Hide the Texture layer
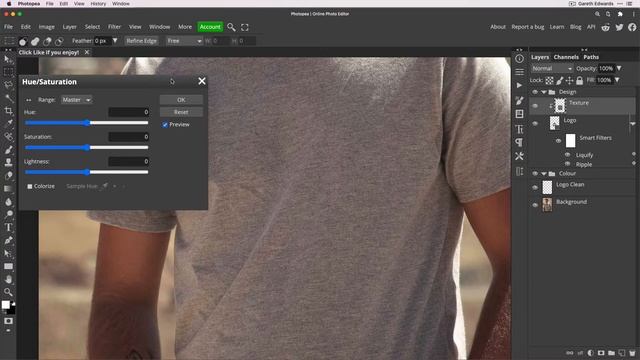Image resolution: width=640 pixels, height=360 pixels. click(535, 106)
